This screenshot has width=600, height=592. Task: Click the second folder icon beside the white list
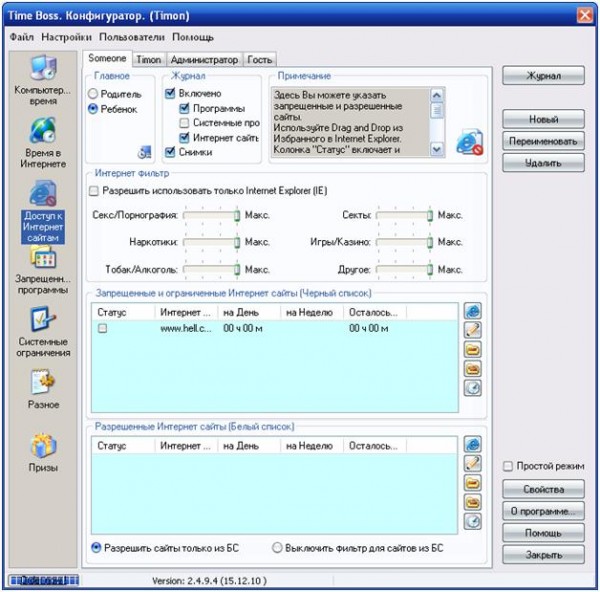(473, 502)
